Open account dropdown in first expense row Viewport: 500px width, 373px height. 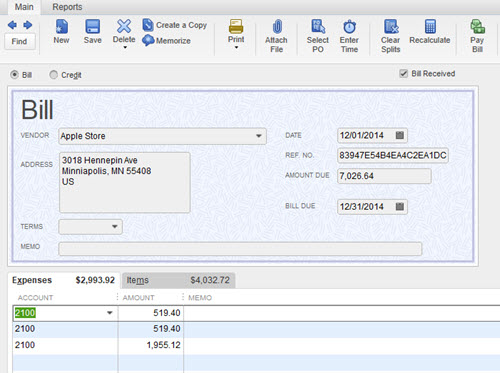pyautogui.click(x=110, y=313)
